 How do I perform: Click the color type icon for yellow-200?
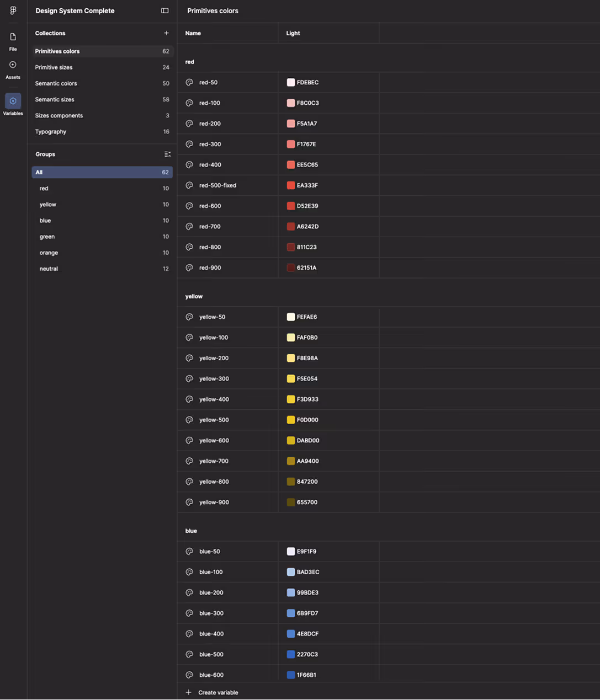coord(189,358)
